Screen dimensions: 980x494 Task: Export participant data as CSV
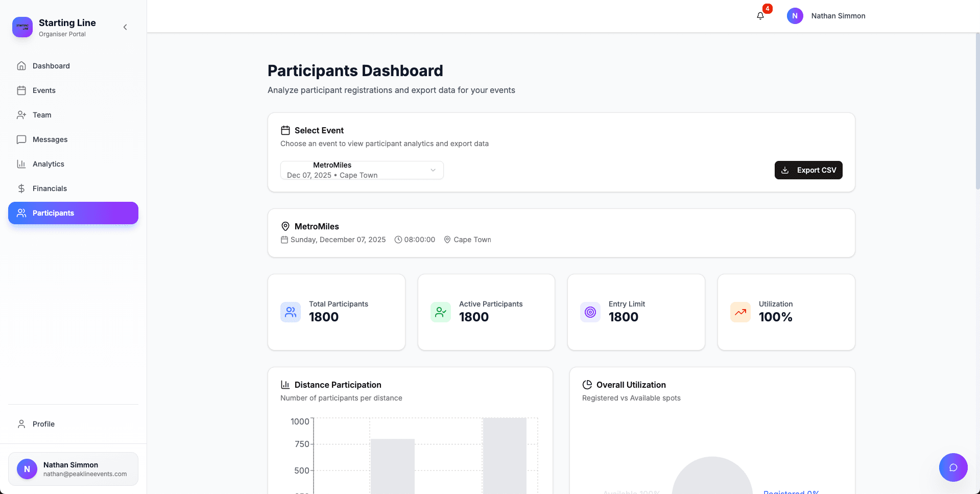click(808, 170)
